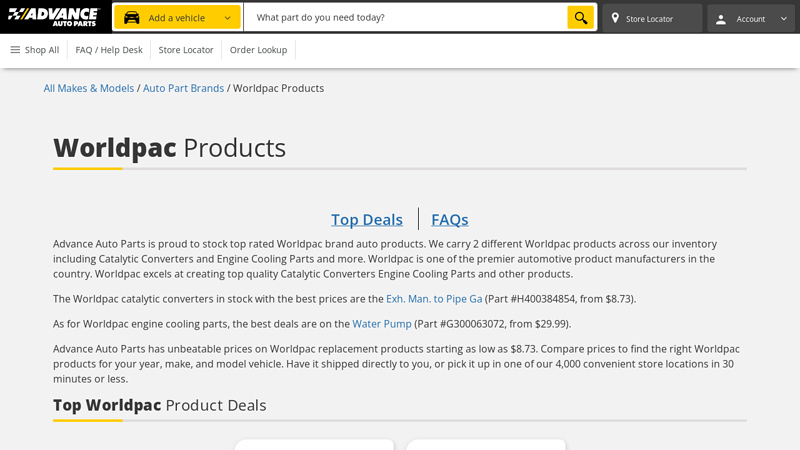This screenshot has height=450, width=800.
Task: Click the Advance Auto Parts logo
Action: coord(54,17)
